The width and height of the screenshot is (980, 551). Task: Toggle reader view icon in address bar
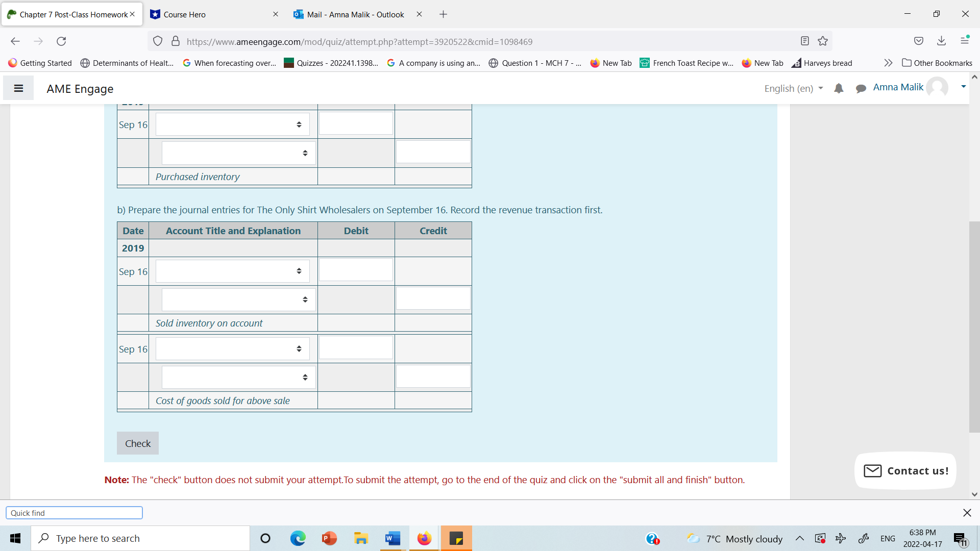(x=805, y=41)
